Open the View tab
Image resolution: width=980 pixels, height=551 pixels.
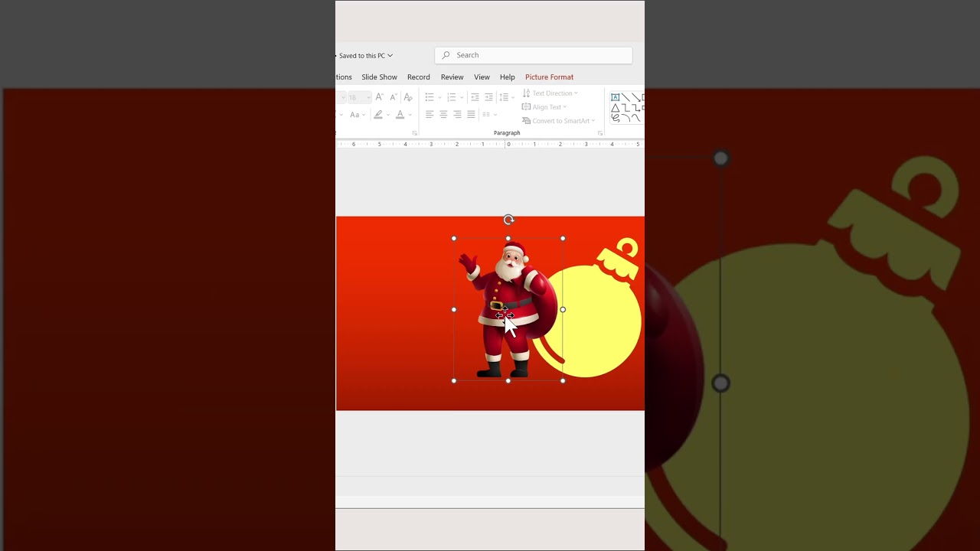[x=482, y=77]
